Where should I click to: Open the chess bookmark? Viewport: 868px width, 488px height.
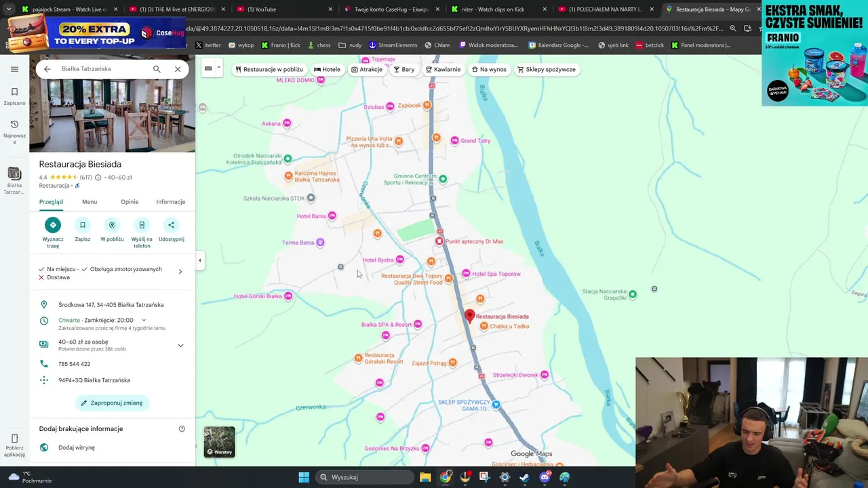click(x=319, y=45)
